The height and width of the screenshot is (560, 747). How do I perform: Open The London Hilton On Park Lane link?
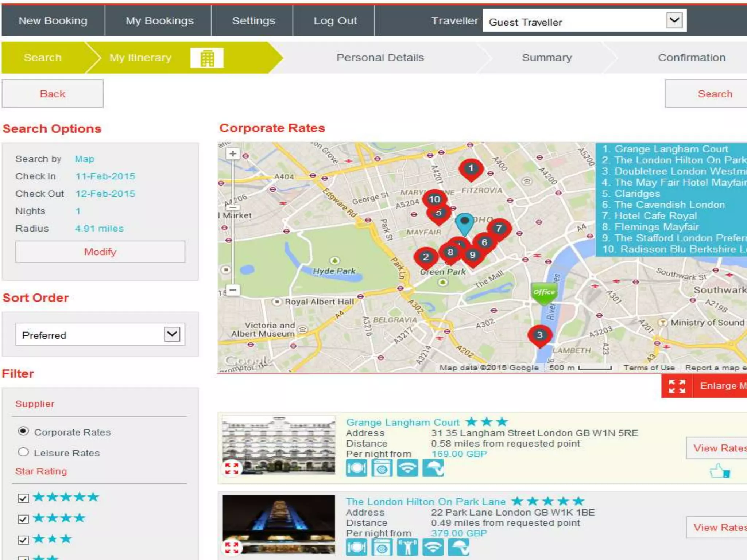pyautogui.click(x=426, y=502)
